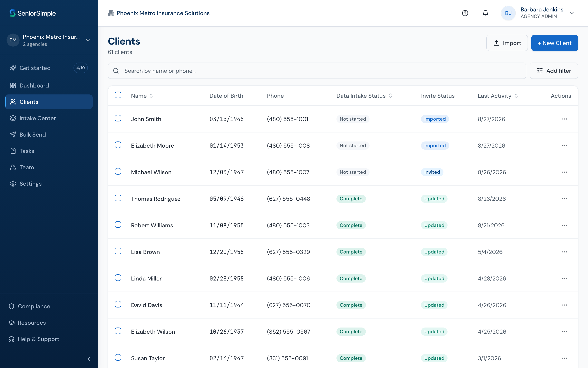The height and width of the screenshot is (368, 588).
Task: Open the help question-mark icon
Action: [x=465, y=13]
